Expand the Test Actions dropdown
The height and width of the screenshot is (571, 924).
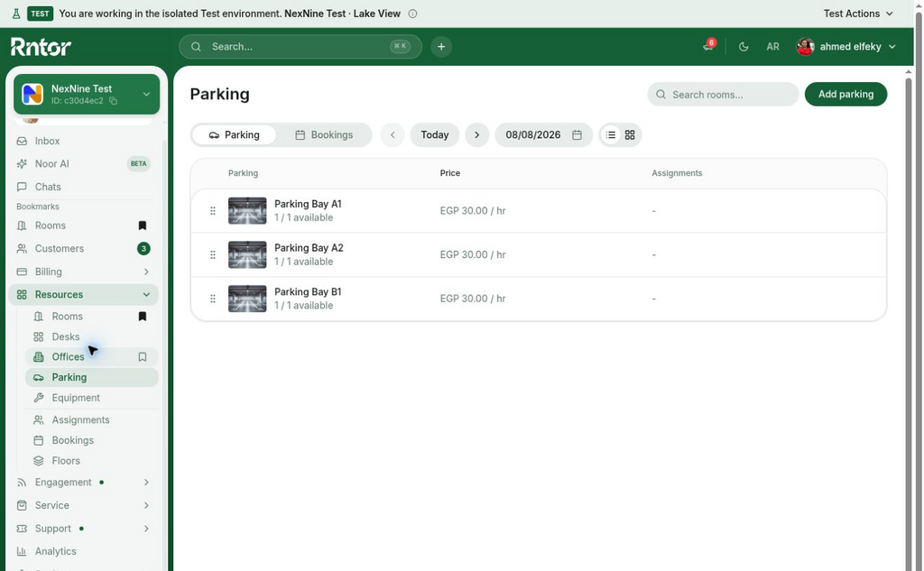858,14
